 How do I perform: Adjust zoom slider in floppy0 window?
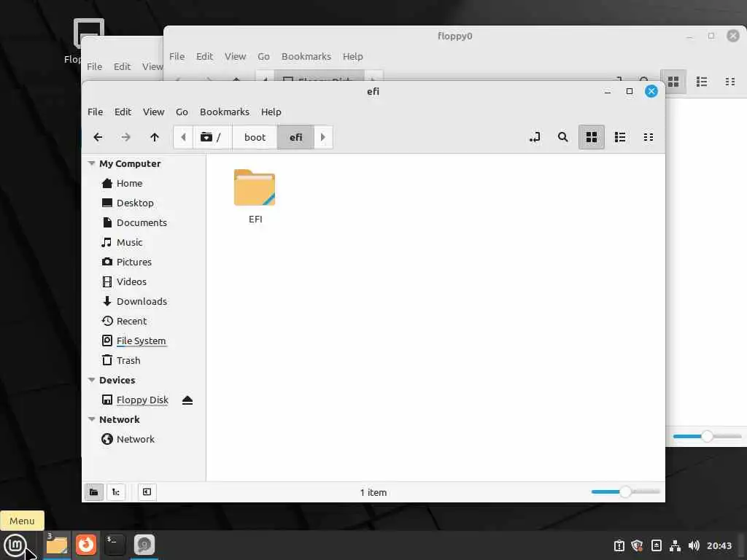(x=707, y=436)
